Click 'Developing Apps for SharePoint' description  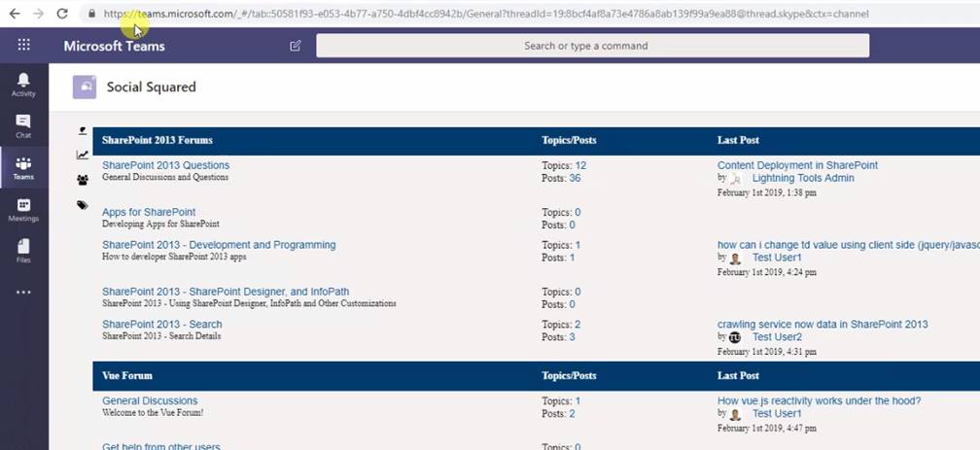pos(160,224)
